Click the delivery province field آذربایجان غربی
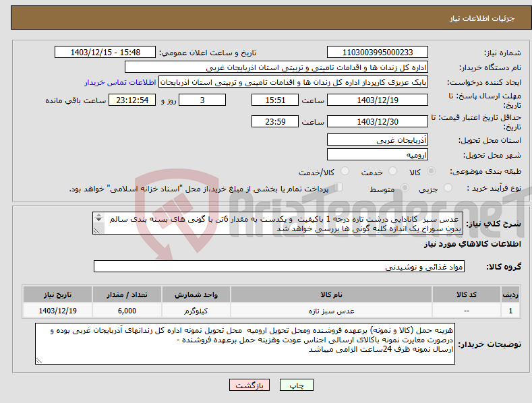Viewport: 532px width, 403px height. coord(378,139)
